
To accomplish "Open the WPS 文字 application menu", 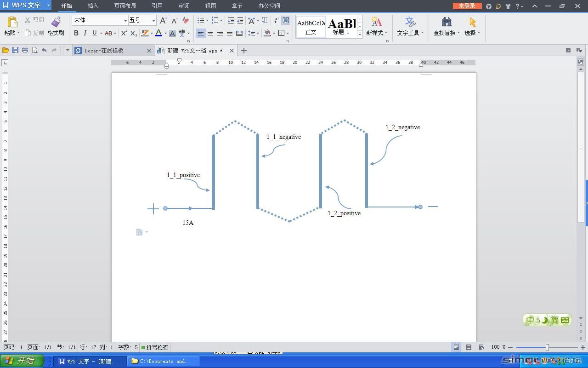I will (x=26, y=6).
